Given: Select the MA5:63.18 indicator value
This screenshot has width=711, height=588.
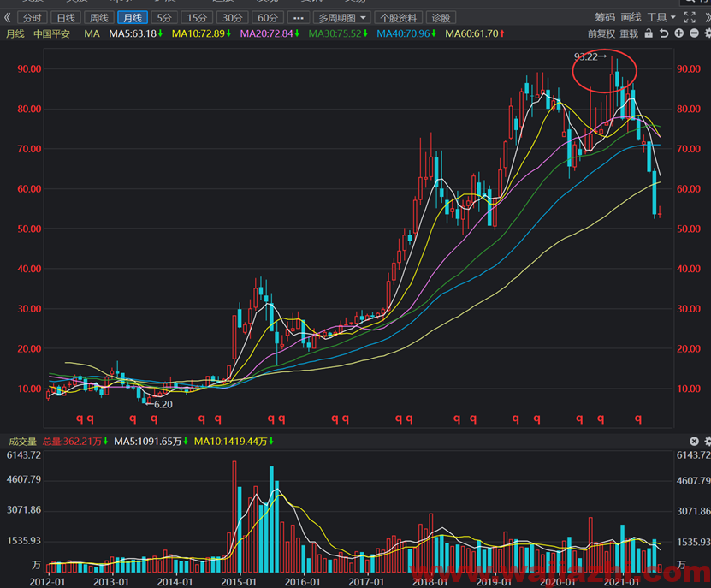Looking at the screenshot, I should (x=135, y=33).
